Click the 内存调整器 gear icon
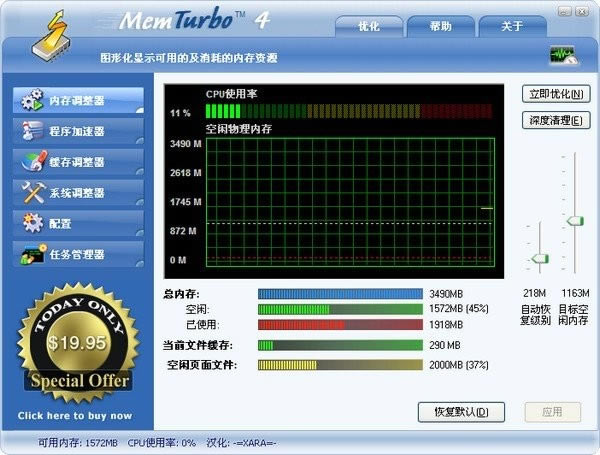The image size is (600, 455). coord(32,101)
